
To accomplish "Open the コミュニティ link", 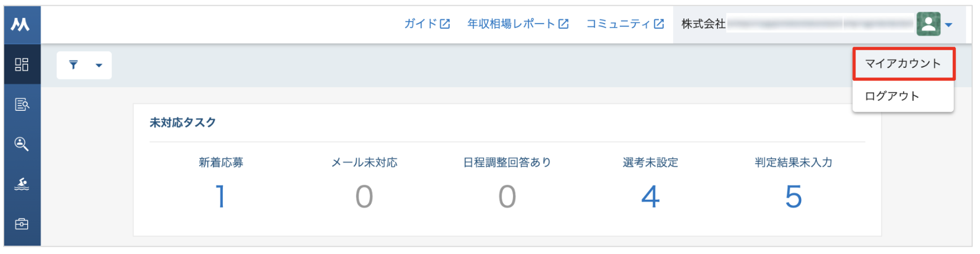I will (618, 24).
